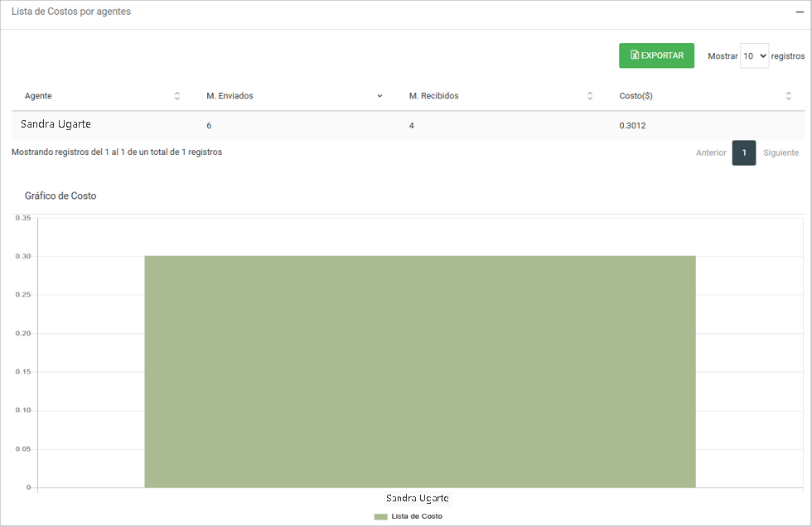
Task: Click the M. Enviados sort chevron
Action: [379, 96]
